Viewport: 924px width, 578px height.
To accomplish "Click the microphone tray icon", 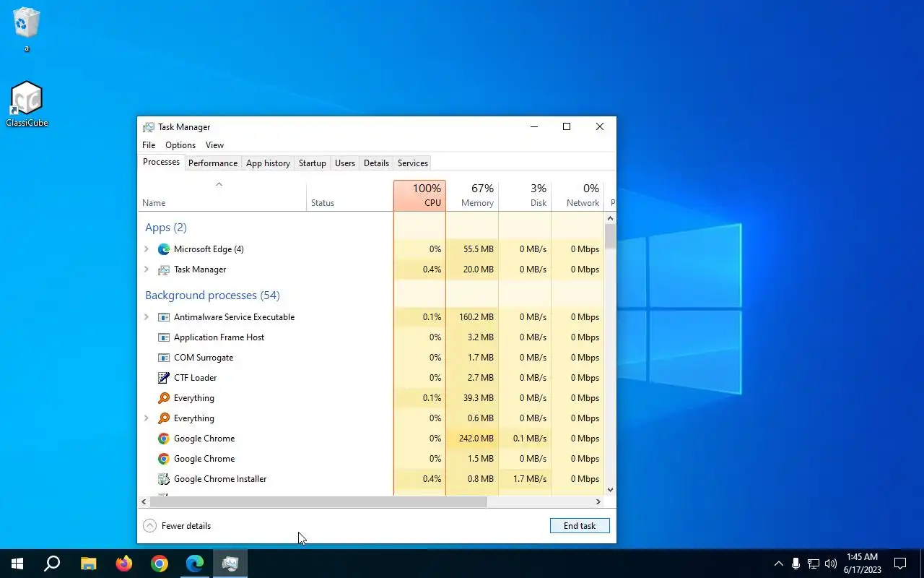I will (796, 564).
